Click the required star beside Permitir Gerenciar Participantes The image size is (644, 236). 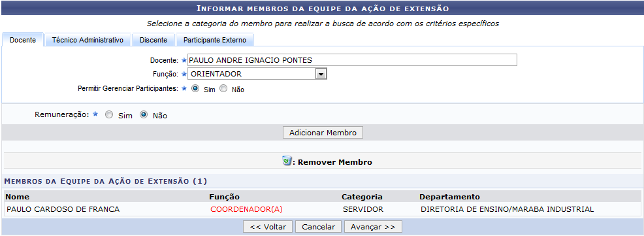coord(184,88)
